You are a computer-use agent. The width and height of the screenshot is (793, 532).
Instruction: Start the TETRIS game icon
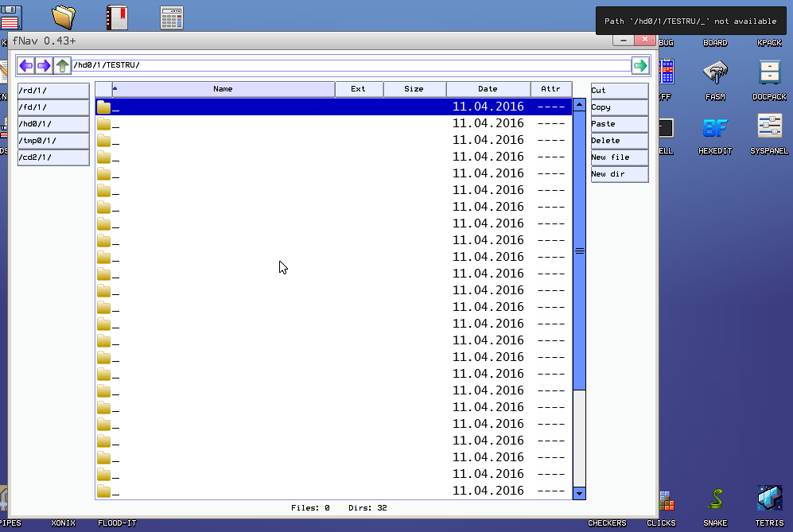(x=769, y=499)
